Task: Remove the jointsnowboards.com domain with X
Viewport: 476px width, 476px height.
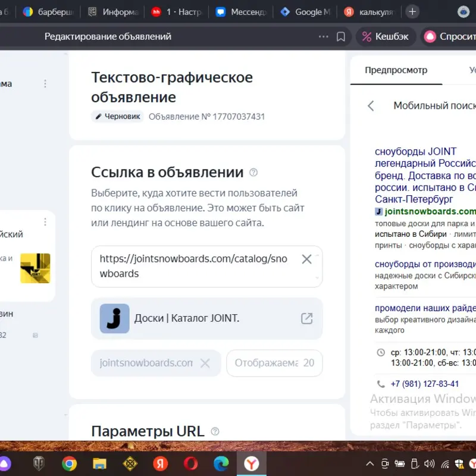Action: [x=205, y=363]
